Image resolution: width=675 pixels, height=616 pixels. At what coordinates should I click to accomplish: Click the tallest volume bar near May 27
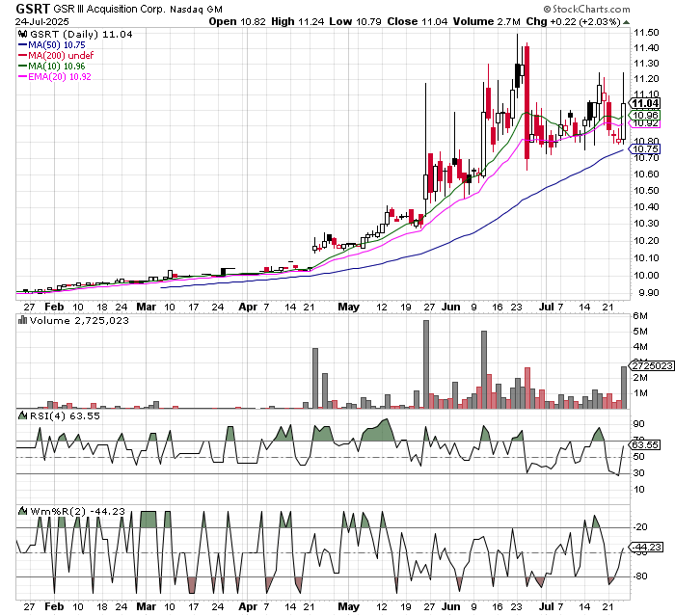[426, 364]
